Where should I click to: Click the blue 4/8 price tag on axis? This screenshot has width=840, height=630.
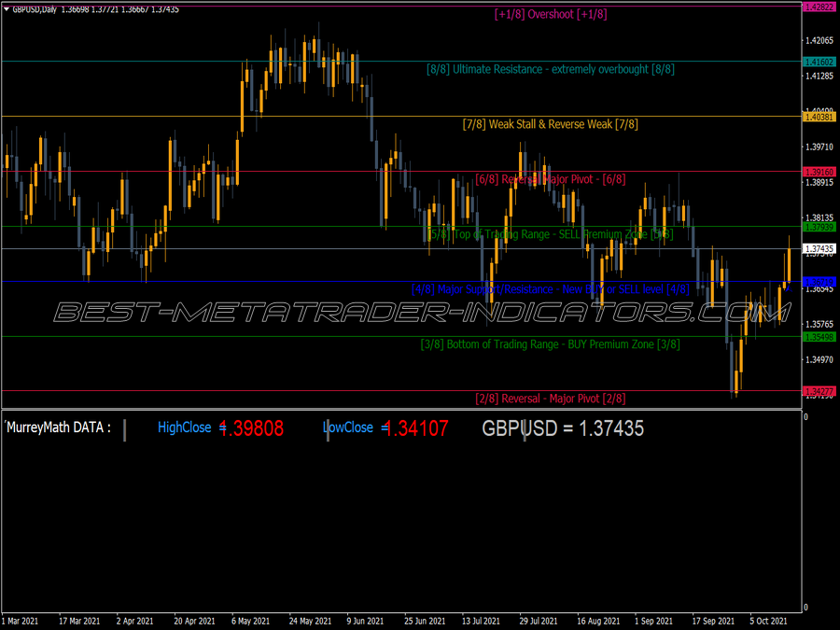(819, 282)
